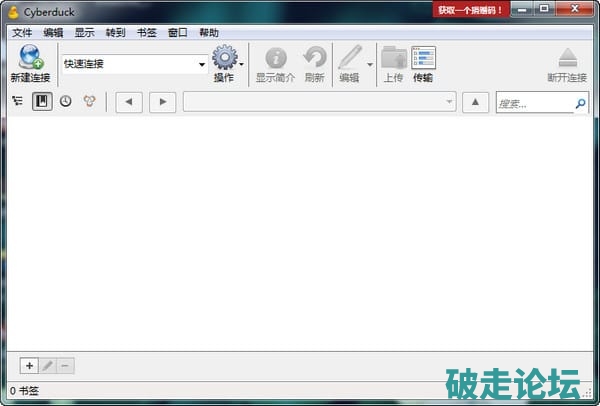Expand the 快速连接 quick connect dropdown
Screen dimensions: 600x406
(x=202, y=65)
